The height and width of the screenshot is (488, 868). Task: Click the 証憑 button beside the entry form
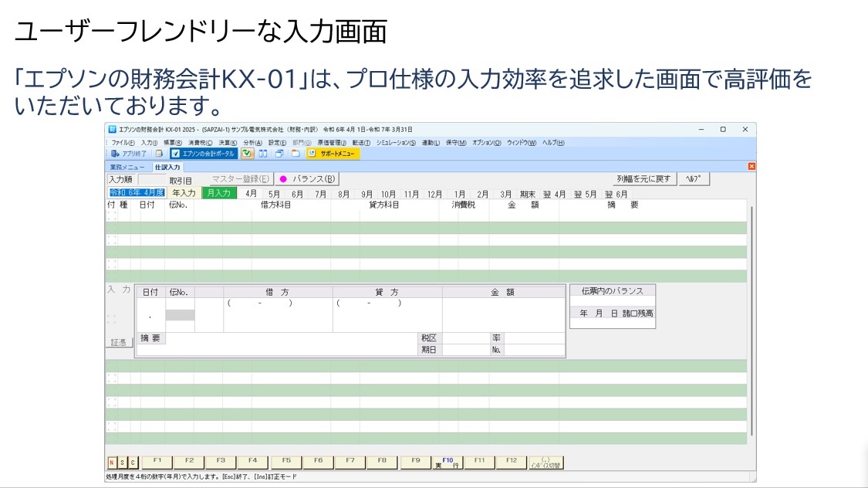(x=118, y=342)
